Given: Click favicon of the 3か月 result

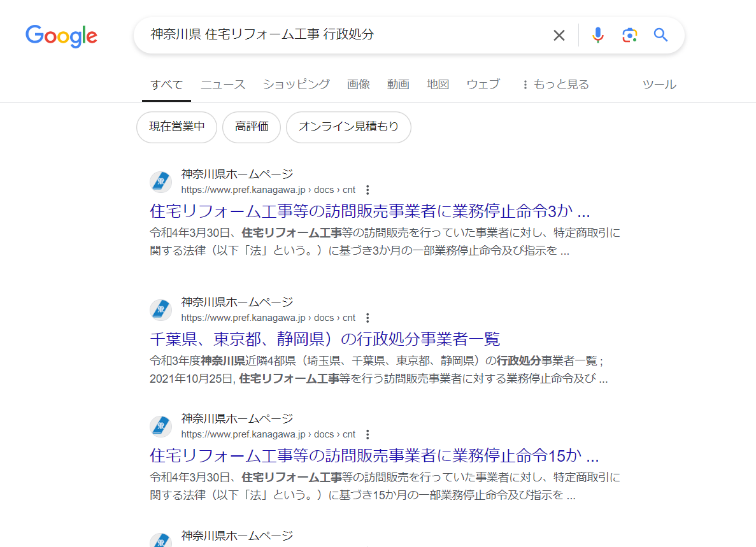Looking at the screenshot, I should tap(160, 181).
